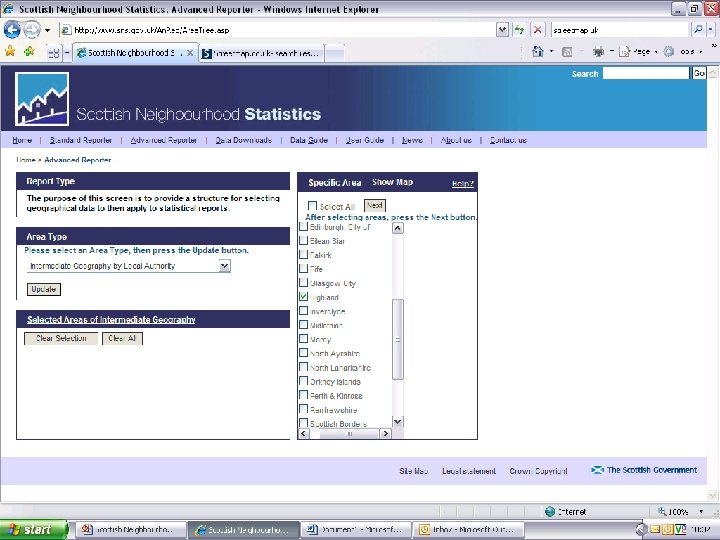Tick the Inverclyde checkbox
Screen dimensions: 720x540
tap(304, 311)
